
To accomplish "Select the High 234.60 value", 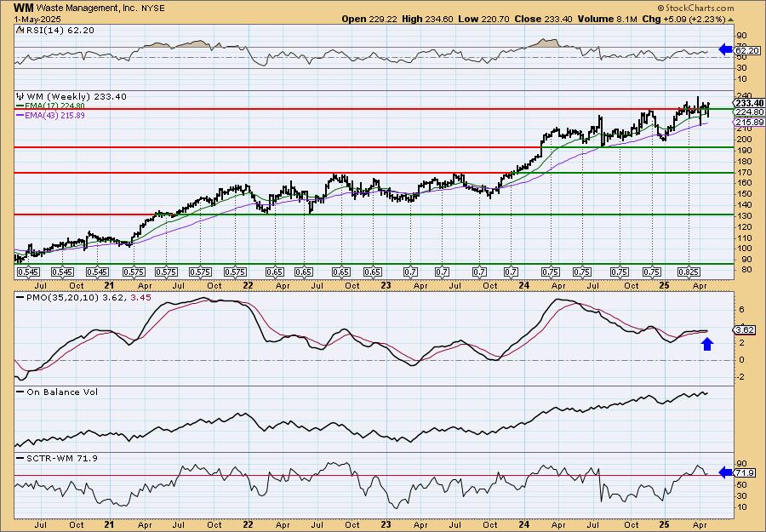I will click(x=427, y=19).
